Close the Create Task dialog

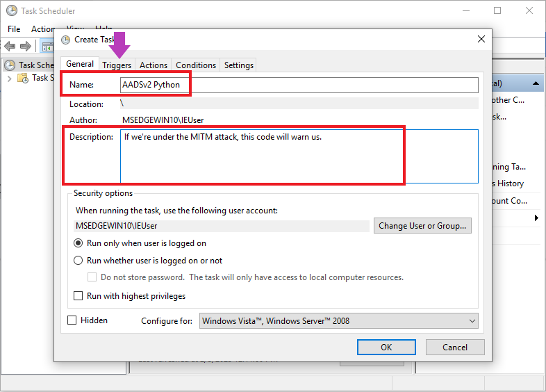tap(481, 40)
